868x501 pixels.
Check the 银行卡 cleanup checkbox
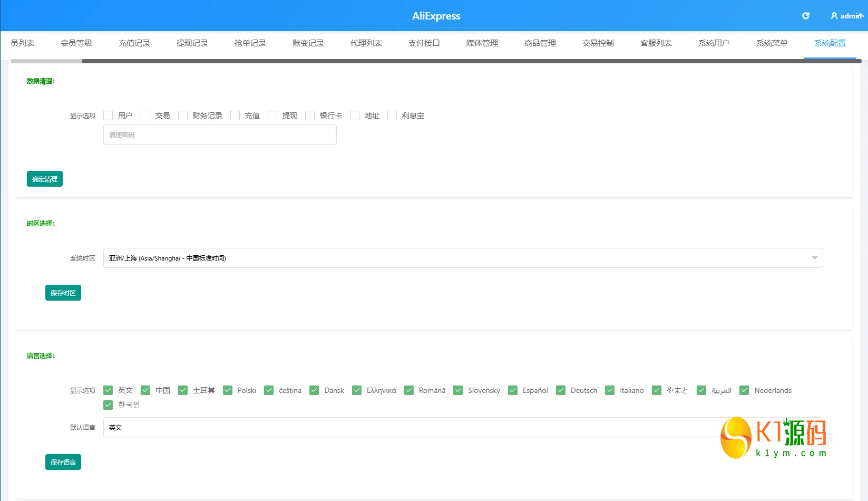pyautogui.click(x=310, y=115)
